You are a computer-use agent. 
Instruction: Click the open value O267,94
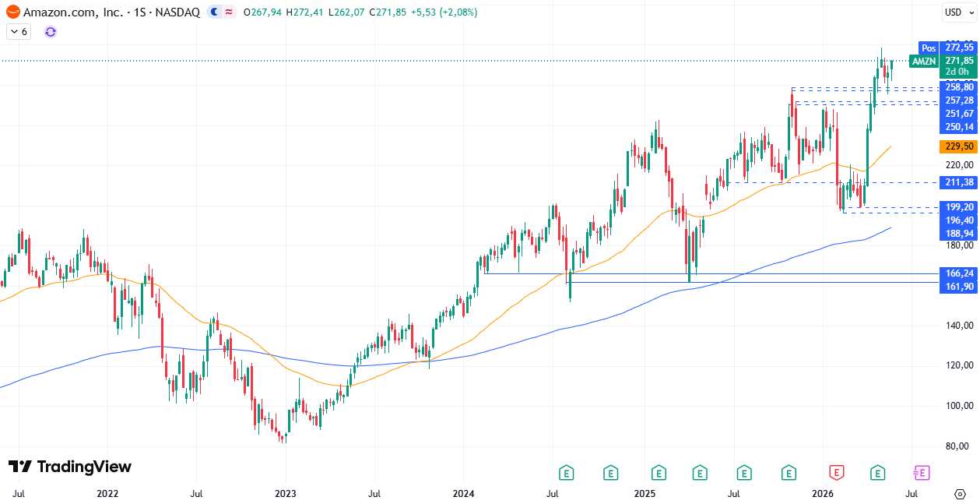pyautogui.click(x=262, y=12)
